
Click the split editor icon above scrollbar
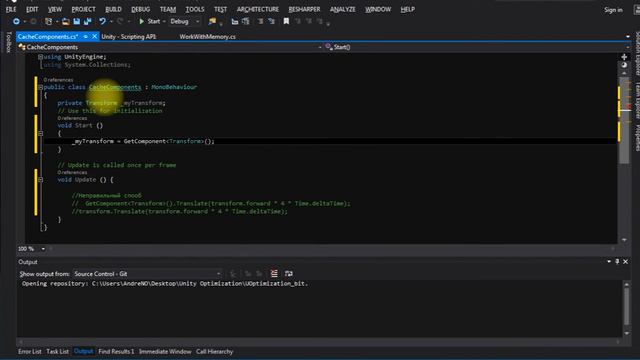tap(624, 57)
